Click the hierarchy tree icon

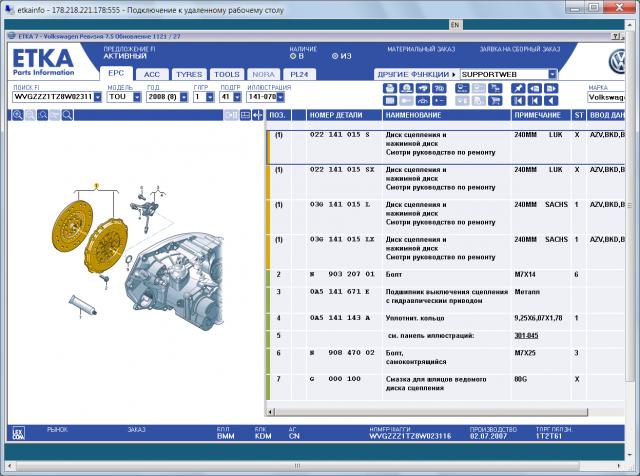(x=495, y=88)
